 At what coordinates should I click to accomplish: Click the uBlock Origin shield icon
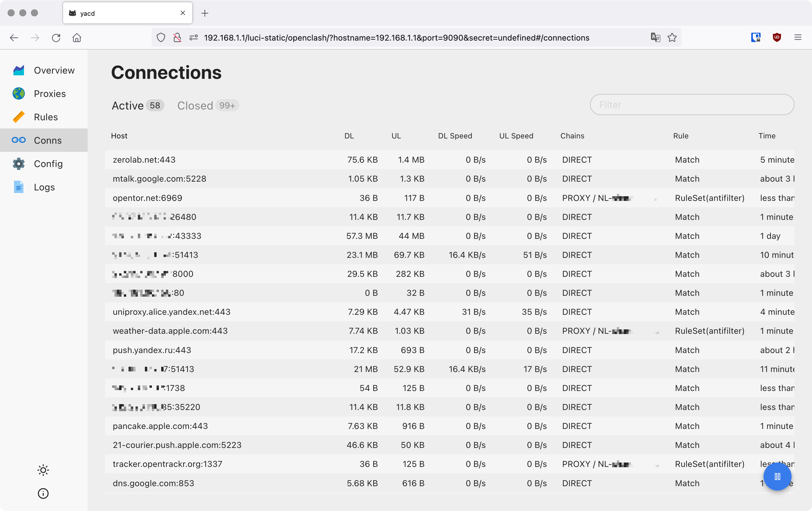pyautogui.click(x=777, y=37)
